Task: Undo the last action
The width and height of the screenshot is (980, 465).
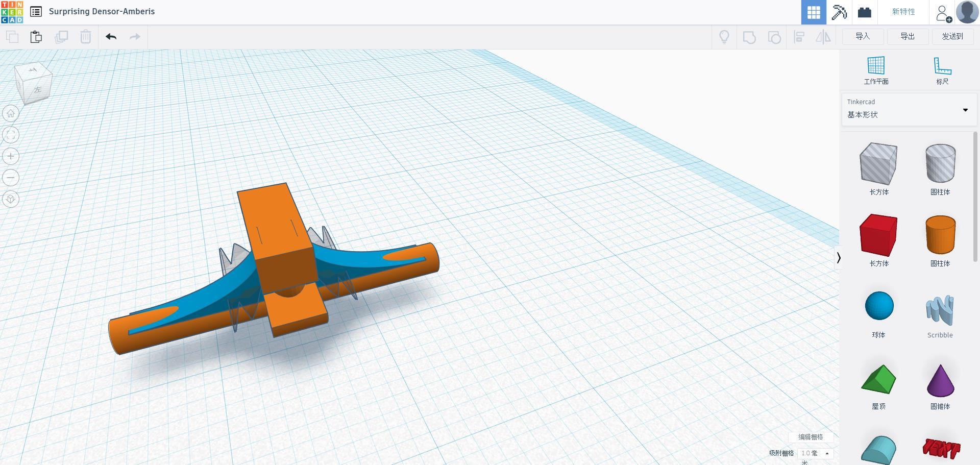Action: click(x=111, y=37)
